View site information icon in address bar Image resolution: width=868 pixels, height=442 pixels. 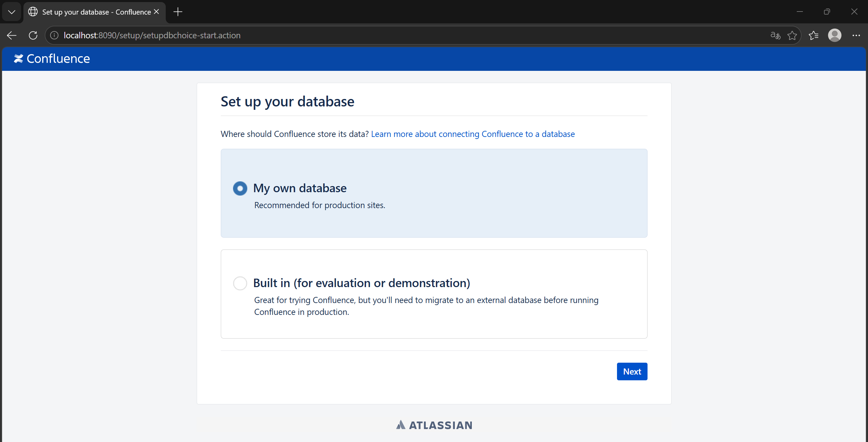click(x=54, y=35)
